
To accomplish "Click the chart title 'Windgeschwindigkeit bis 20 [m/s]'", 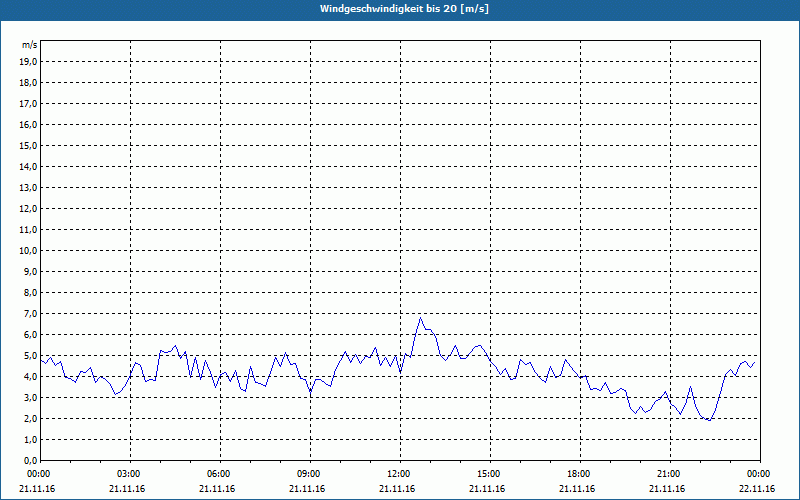I will 404,9.
